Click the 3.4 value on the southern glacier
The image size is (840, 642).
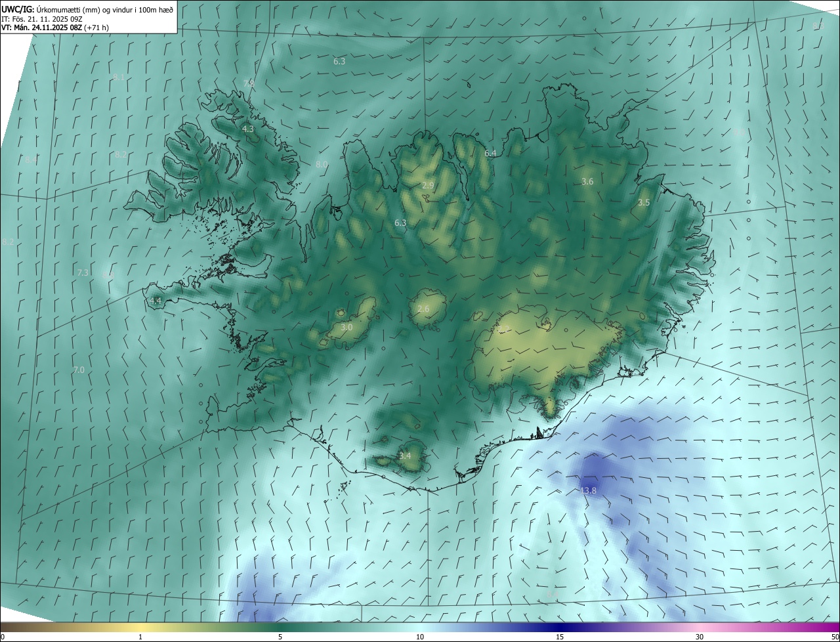405,456
